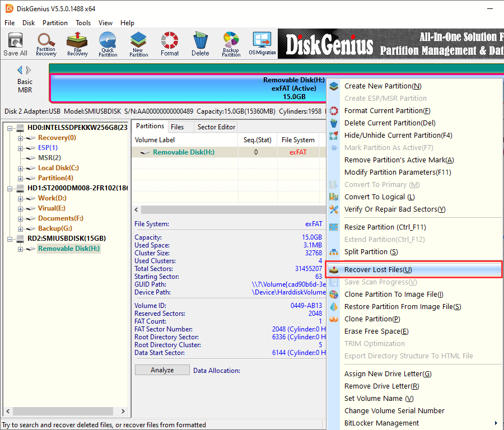Click the Quick Partition icon
The image size is (504, 430).
tap(108, 44)
